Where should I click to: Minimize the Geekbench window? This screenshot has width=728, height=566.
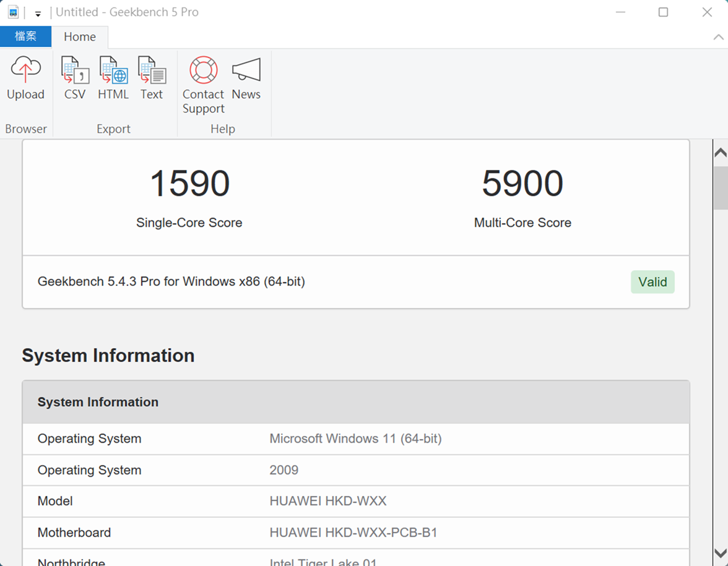619,12
